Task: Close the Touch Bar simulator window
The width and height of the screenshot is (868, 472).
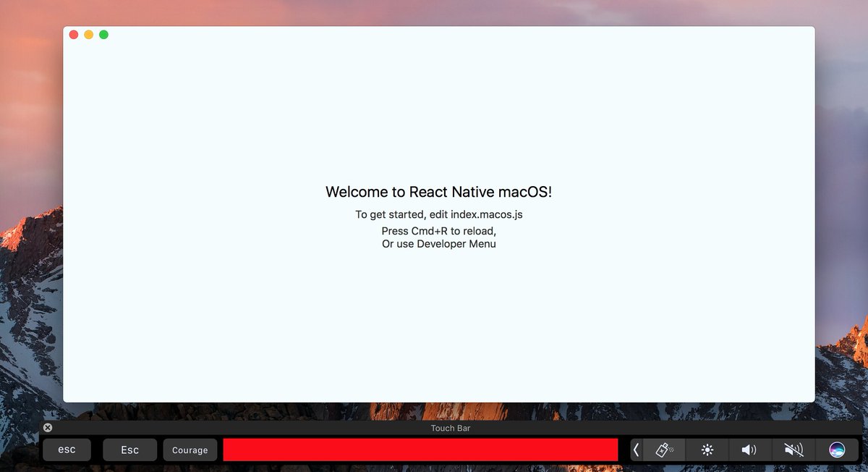Action: (x=48, y=428)
